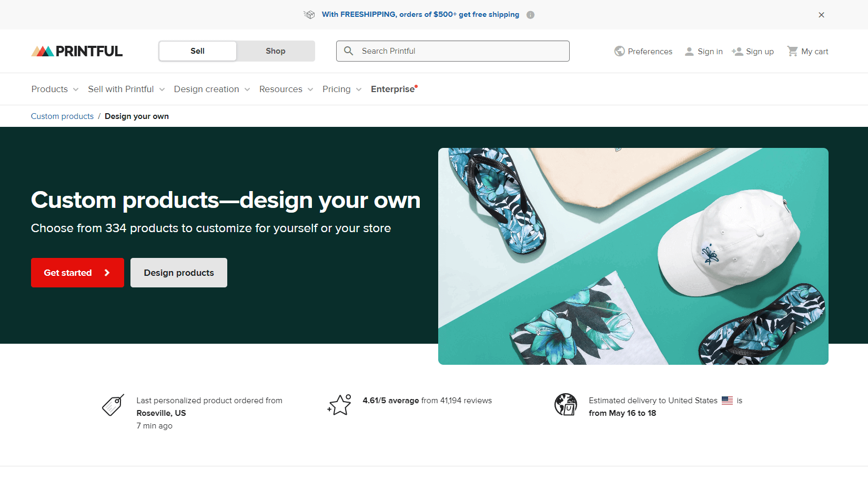
Task: Open the Pricing menu
Action: click(x=341, y=89)
